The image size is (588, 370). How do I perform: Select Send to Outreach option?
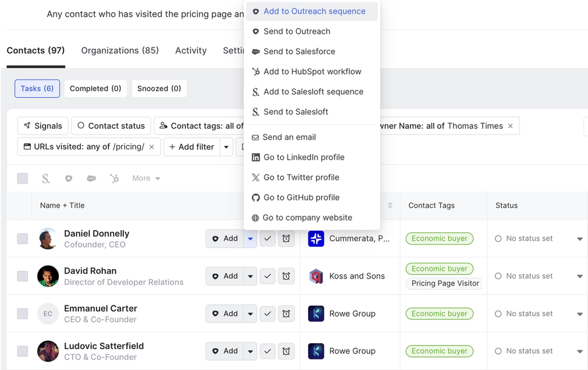point(311,31)
